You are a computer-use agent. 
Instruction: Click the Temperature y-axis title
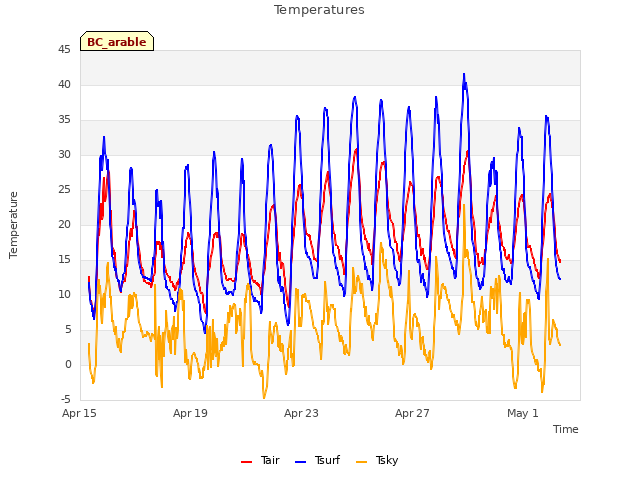(13, 225)
